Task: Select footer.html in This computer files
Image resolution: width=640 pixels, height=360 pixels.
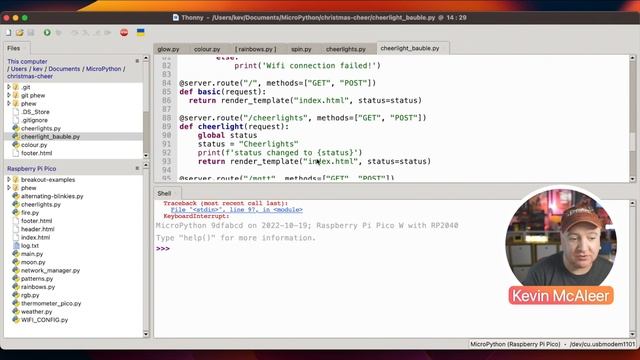Action: (x=36, y=153)
